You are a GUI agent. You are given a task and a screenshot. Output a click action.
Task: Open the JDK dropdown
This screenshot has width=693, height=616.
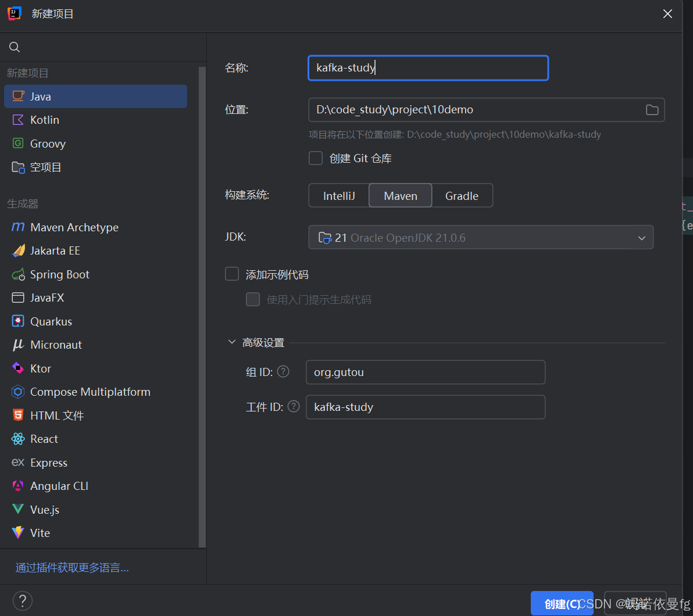point(481,237)
